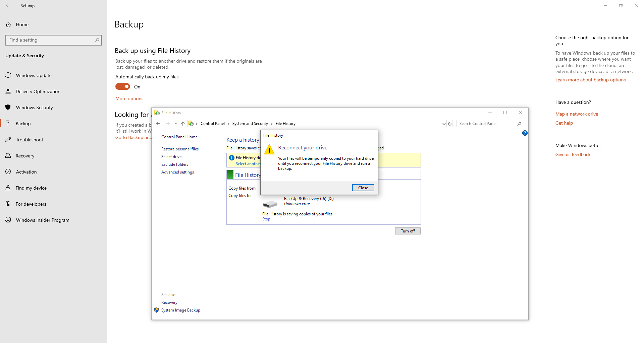Screen dimensions: 644x343
Task: Click the info icon in yellow banner
Action: tap(231, 158)
